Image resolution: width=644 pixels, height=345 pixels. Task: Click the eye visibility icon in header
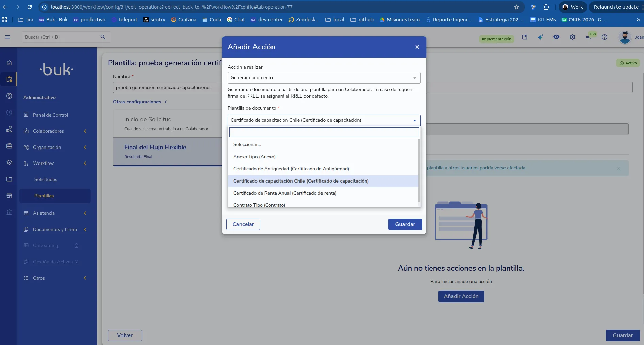556,37
